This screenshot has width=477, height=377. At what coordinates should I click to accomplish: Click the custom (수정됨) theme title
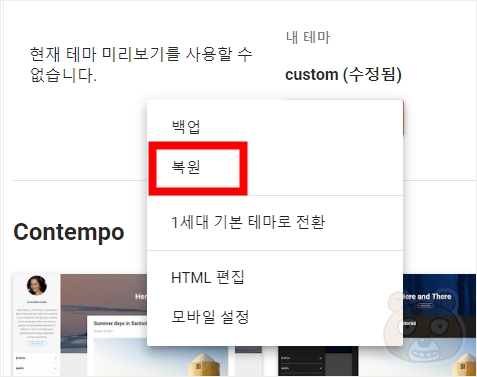click(x=343, y=74)
